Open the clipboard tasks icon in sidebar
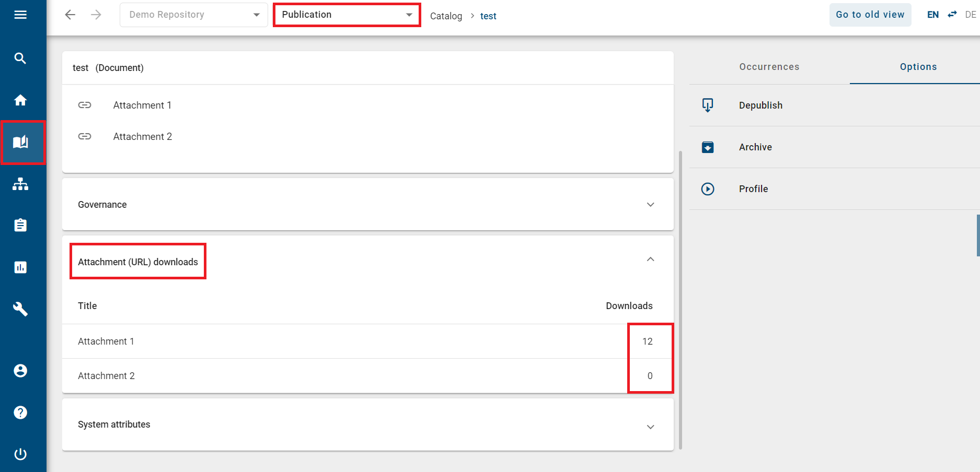980x472 pixels. 20,225
